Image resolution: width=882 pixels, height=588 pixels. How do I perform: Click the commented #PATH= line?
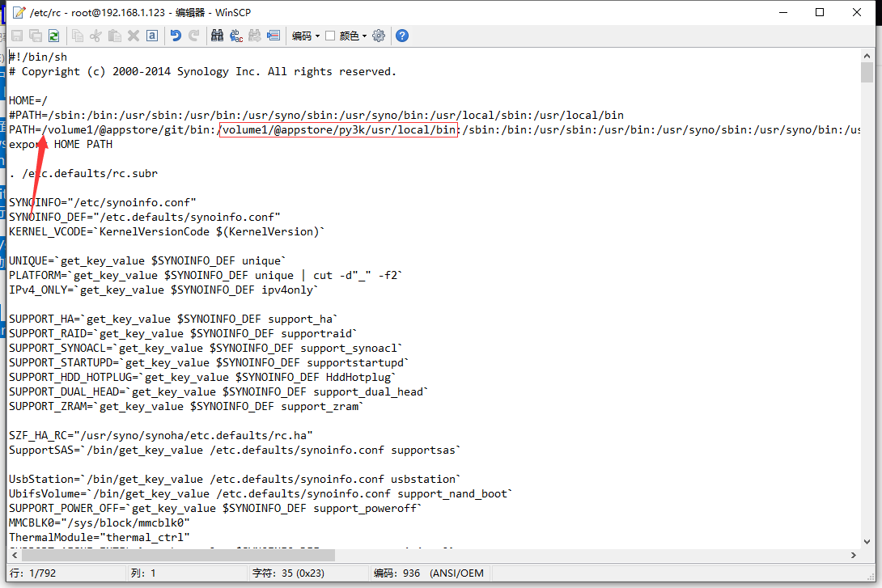point(316,115)
